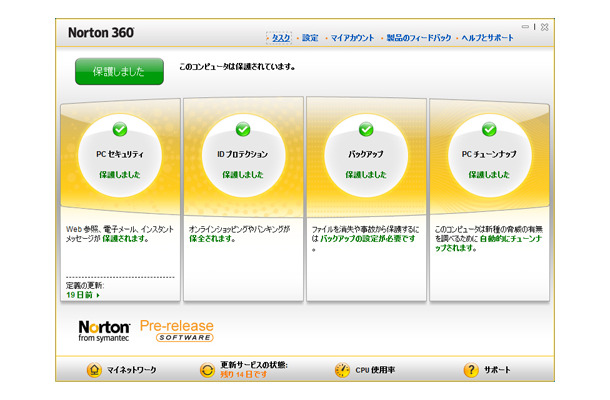The height and width of the screenshot is (400, 610).
Task: Click the green 保護しました status button
Action: click(x=119, y=72)
